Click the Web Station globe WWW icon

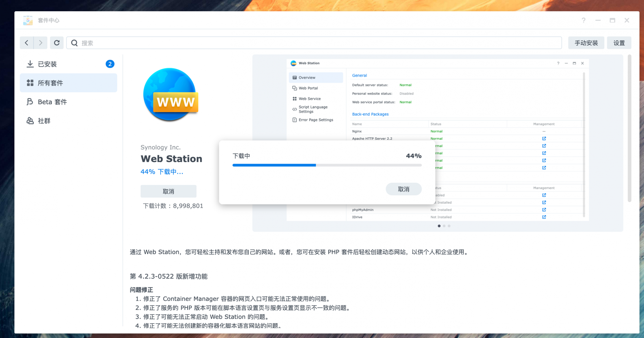click(x=171, y=95)
